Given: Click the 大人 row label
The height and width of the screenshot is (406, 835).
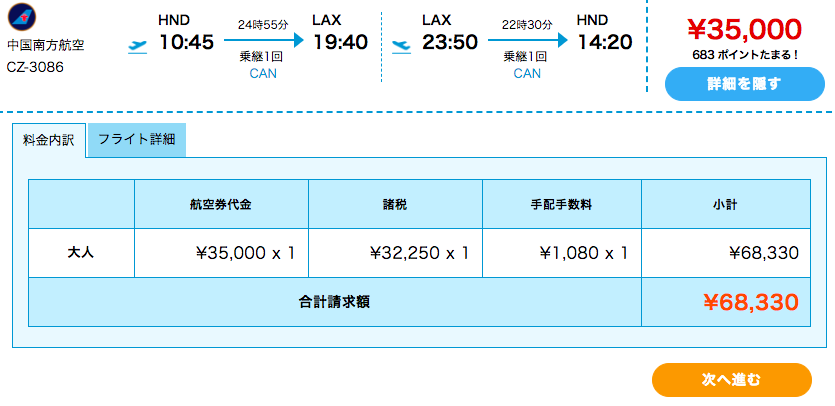Looking at the screenshot, I should tap(81, 253).
